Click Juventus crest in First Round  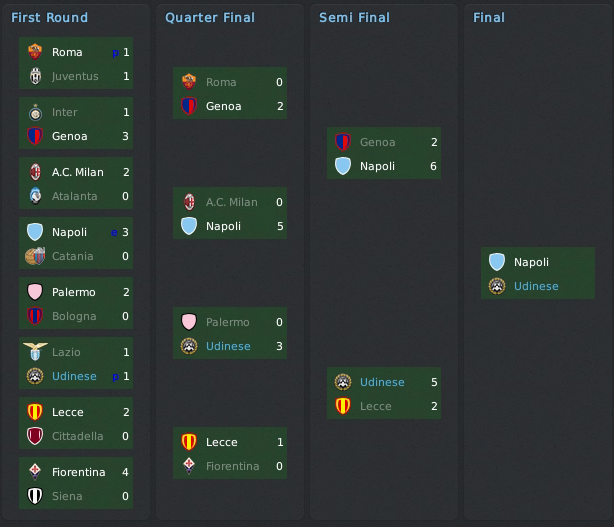pos(35,76)
